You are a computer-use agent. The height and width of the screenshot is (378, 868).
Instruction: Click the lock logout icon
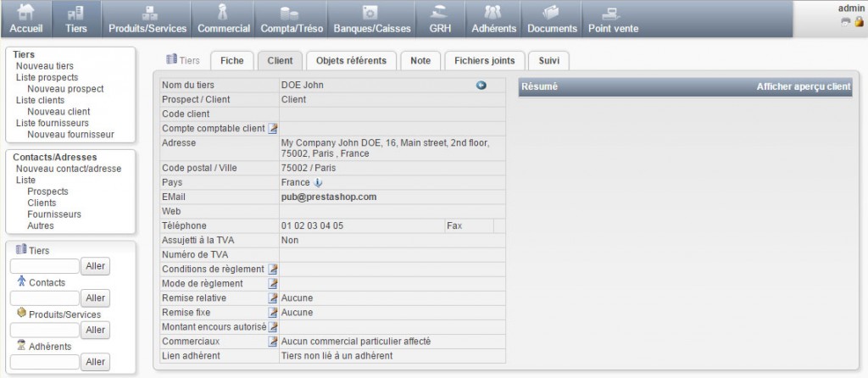click(859, 21)
